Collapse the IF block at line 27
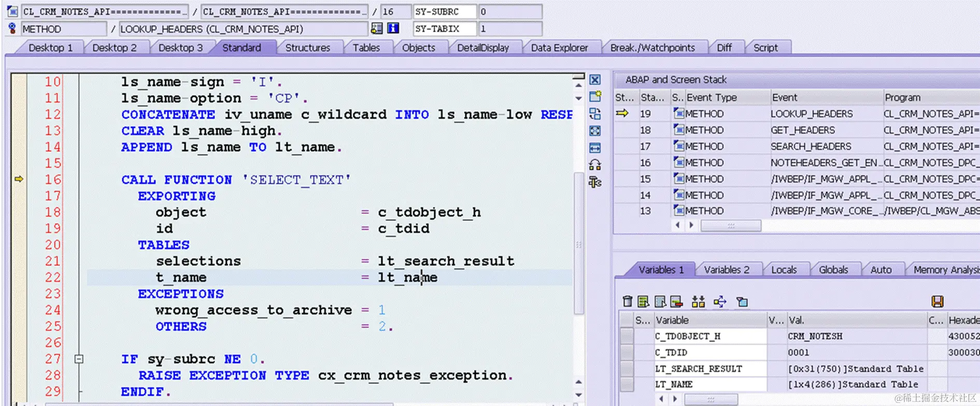980x406 pixels. tap(79, 359)
